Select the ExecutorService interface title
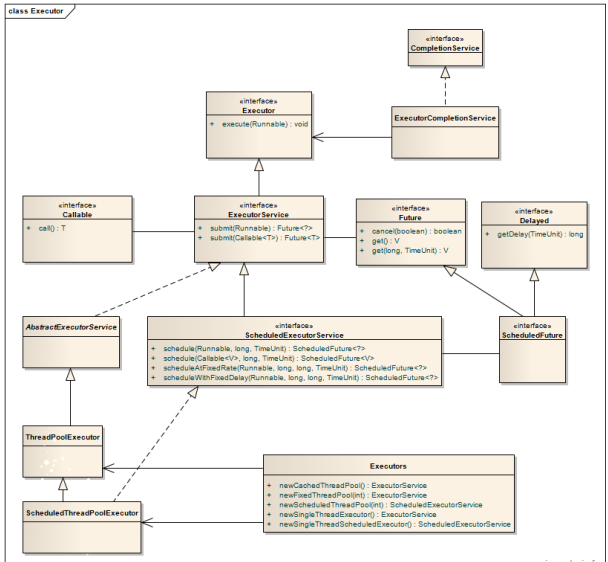 [258, 214]
